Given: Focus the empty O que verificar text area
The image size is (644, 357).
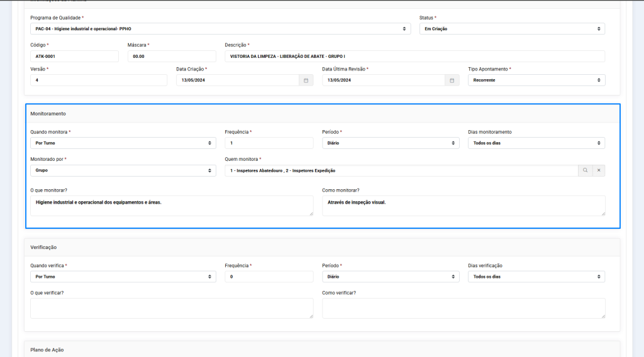Looking at the screenshot, I should 171,308.
